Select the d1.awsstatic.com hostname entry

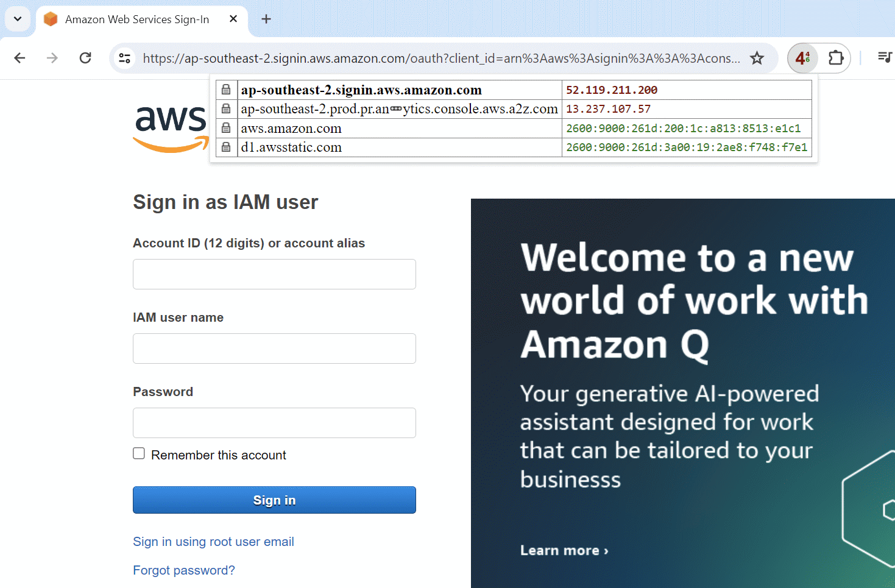click(x=291, y=147)
